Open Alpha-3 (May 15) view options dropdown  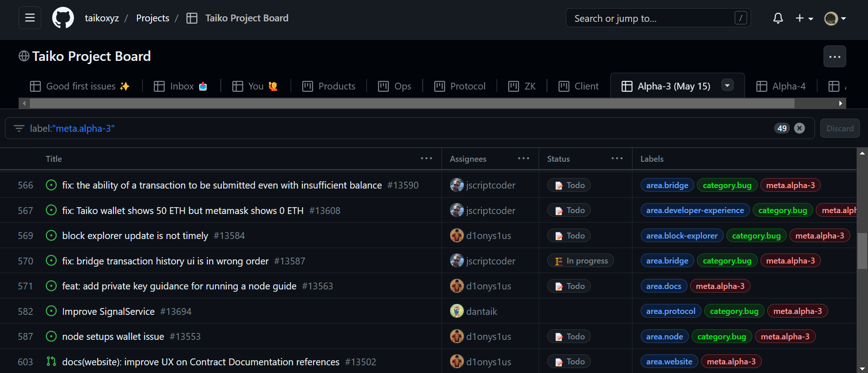point(727,85)
